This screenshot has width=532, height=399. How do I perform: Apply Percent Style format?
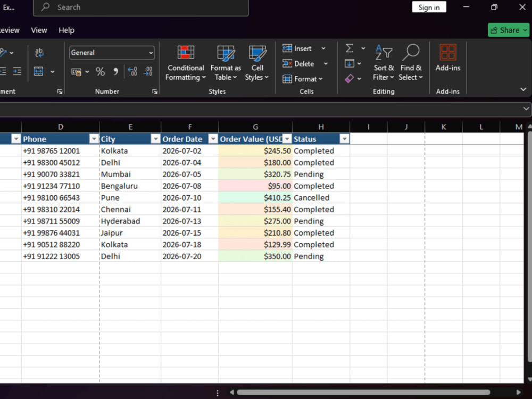[100, 72]
